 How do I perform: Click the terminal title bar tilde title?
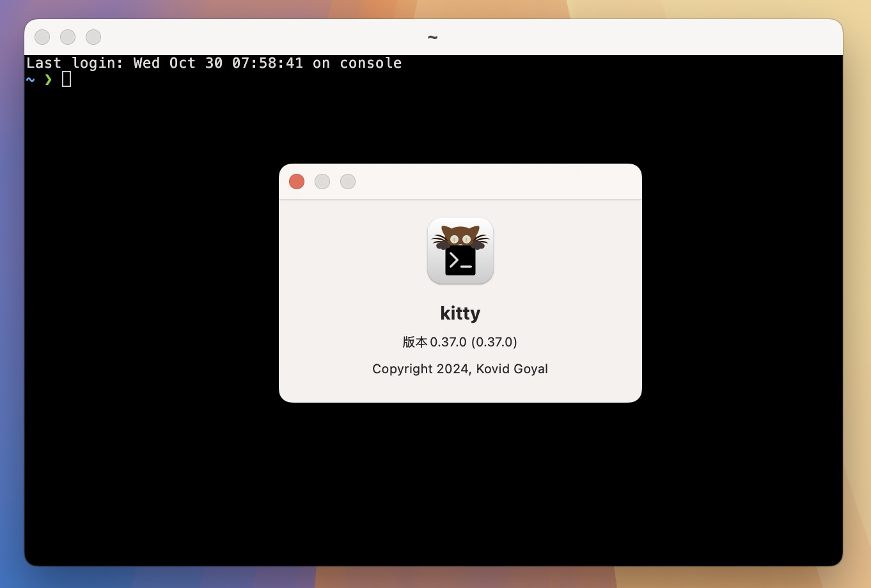point(433,37)
